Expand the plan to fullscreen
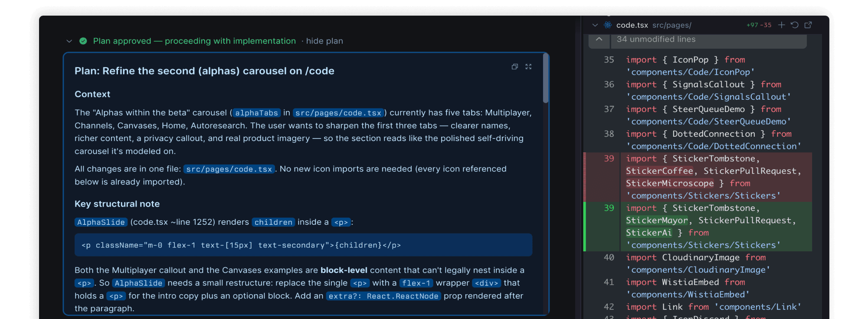868x319 pixels. 528,67
